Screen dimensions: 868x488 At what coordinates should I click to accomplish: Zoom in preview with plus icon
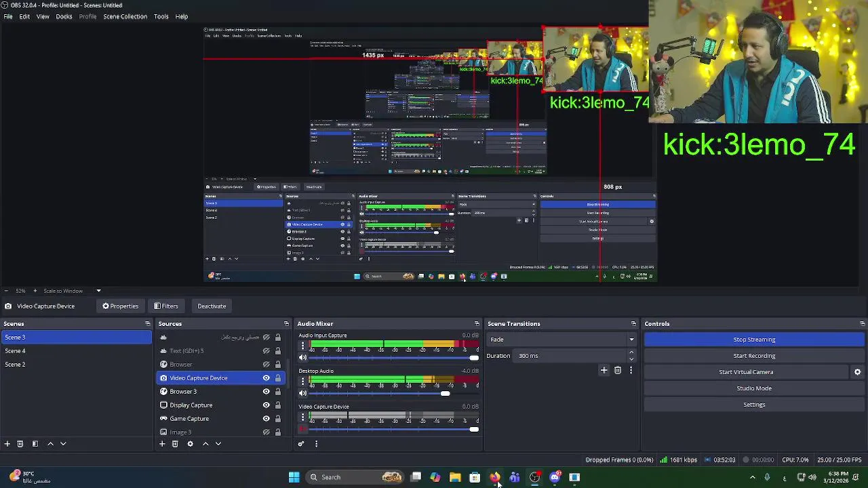pyautogui.click(x=35, y=291)
